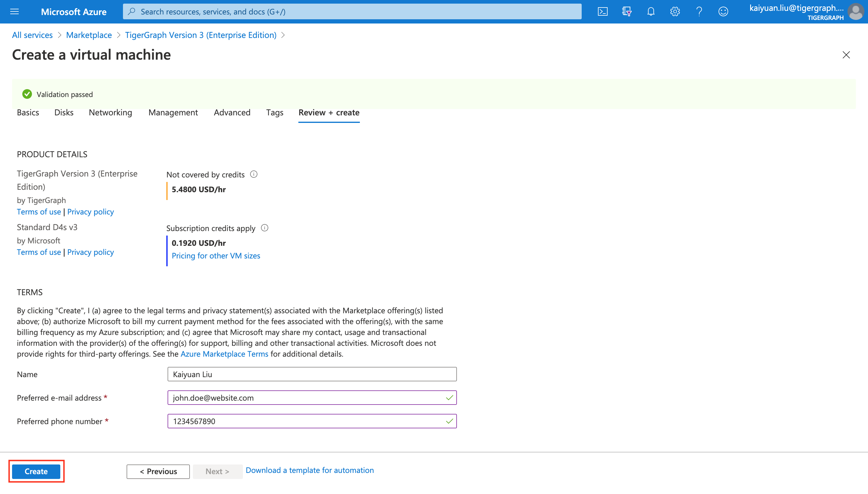Viewport: 868px width, 494px height.
Task: Click the Basics tab
Action: 28,112
